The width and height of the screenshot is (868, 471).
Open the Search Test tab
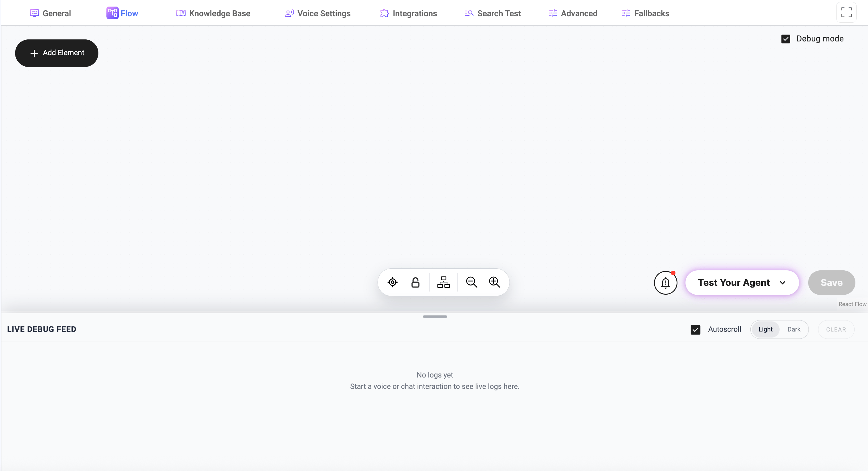click(x=493, y=13)
